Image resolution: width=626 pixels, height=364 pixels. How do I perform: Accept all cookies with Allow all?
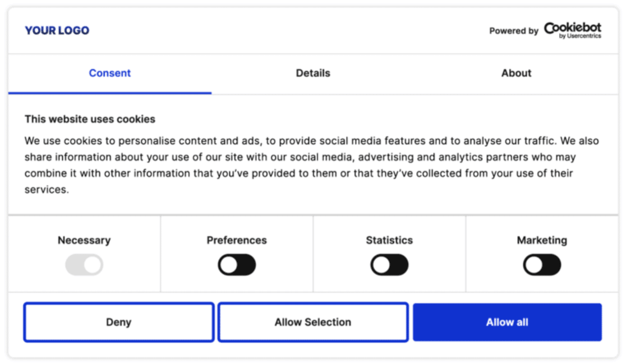point(507,322)
